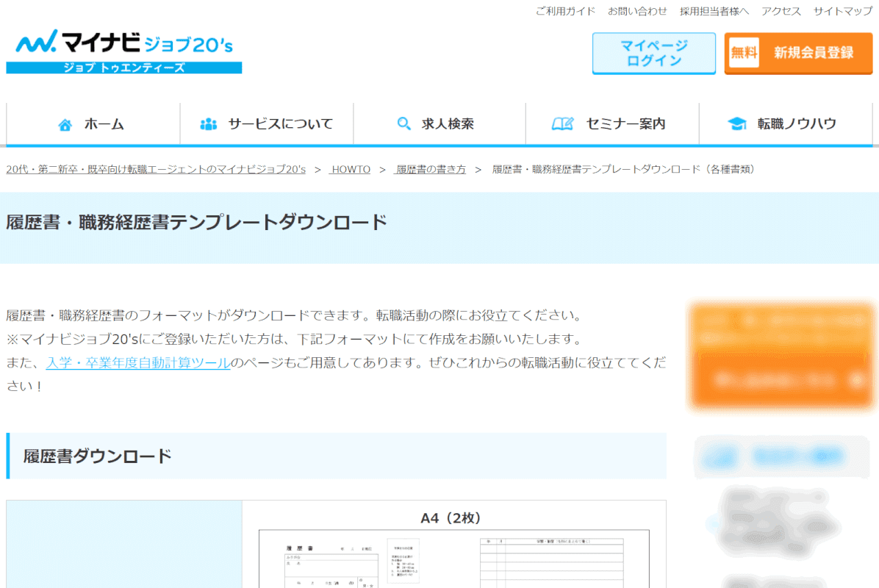Viewport: 879px width, 588px height.
Task: Click the open-book icon beside セミナー案内
Action: tap(562, 124)
